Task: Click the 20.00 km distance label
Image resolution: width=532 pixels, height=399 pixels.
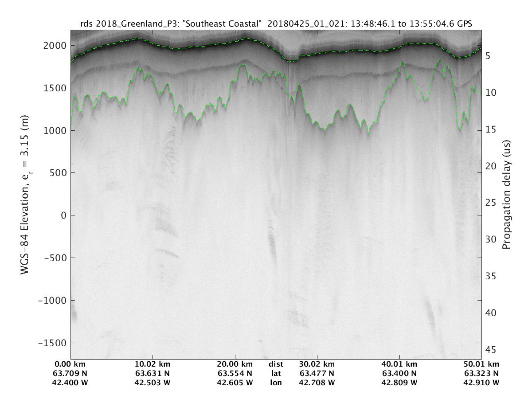Action: pyautogui.click(x=235, y=364)
